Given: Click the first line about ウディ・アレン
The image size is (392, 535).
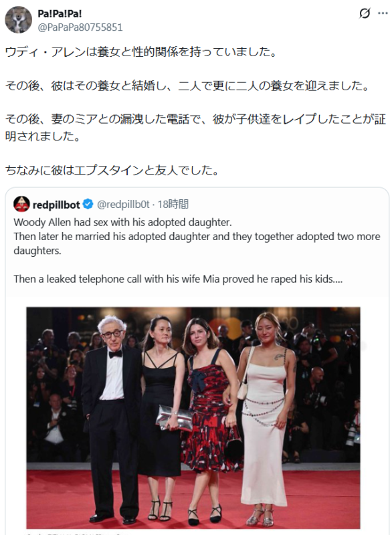Looking at the screenshot, I should pos(141,51).
